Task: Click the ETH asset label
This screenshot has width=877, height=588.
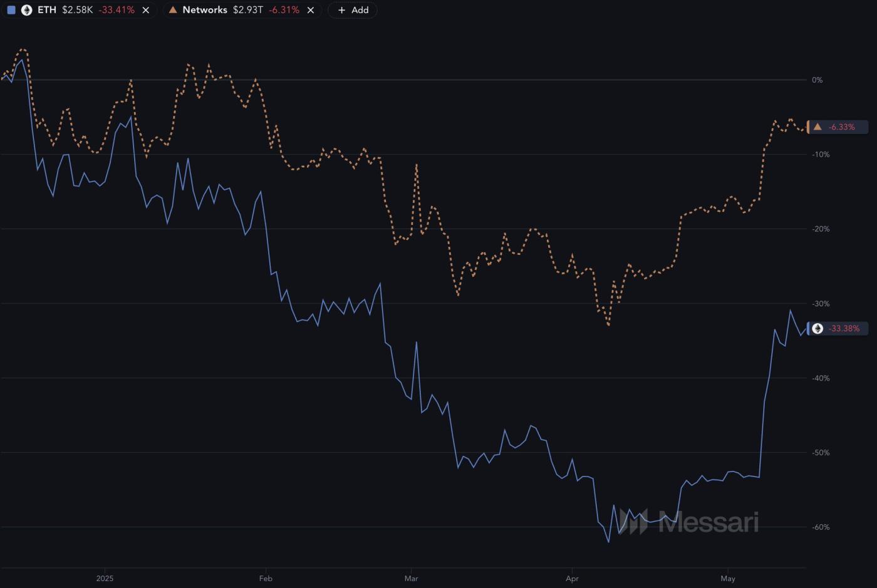Action: (47, 10)
